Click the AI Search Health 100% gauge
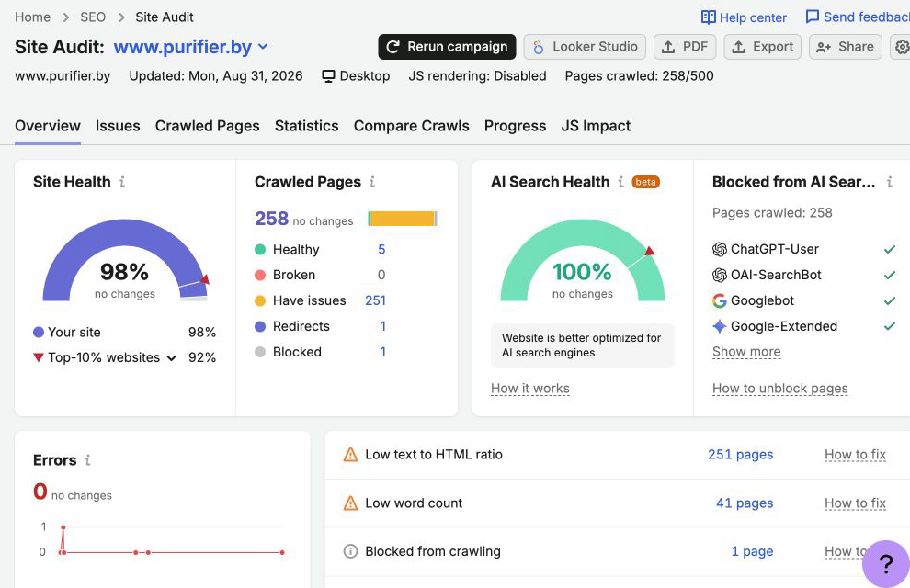This screenshot has width=910, height=588. [583, 260]
